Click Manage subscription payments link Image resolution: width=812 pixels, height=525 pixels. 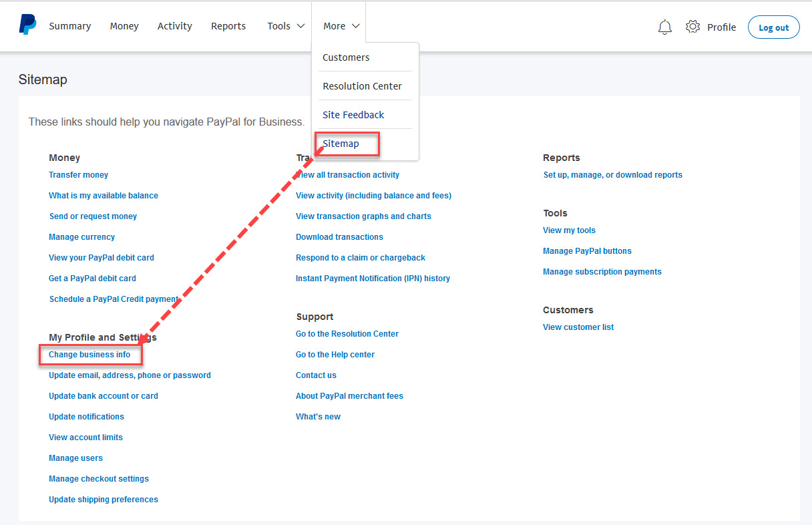(x=602, y=272)
